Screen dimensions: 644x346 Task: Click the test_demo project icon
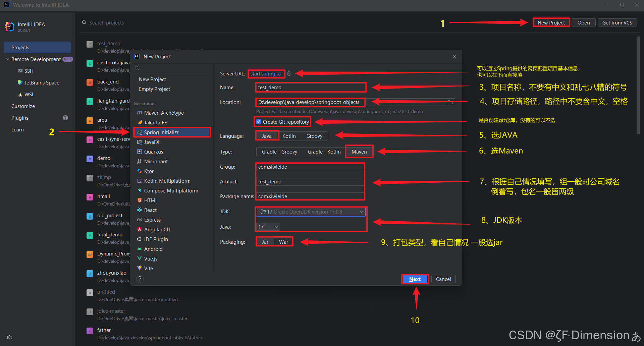(90, 44)
